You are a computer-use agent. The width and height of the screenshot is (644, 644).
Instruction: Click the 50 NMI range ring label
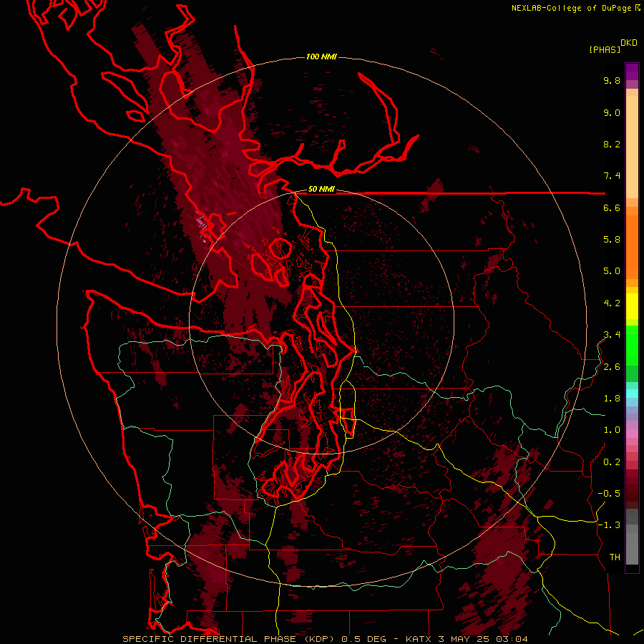coord(321,189)
